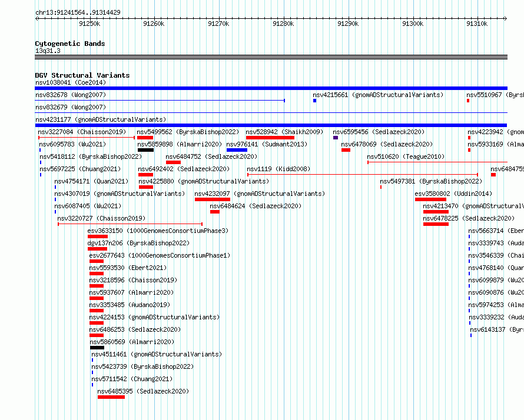Click nsv4223942 variant label
The width and height of the screenshot is (524, 420).
click(496, 132)
